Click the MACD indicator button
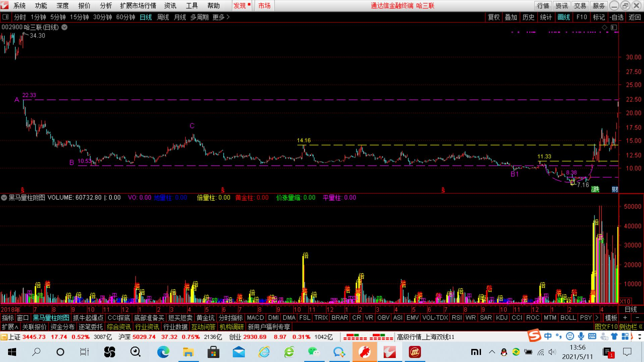This screenshot has width=644, height=362. [x=255, y=317]
